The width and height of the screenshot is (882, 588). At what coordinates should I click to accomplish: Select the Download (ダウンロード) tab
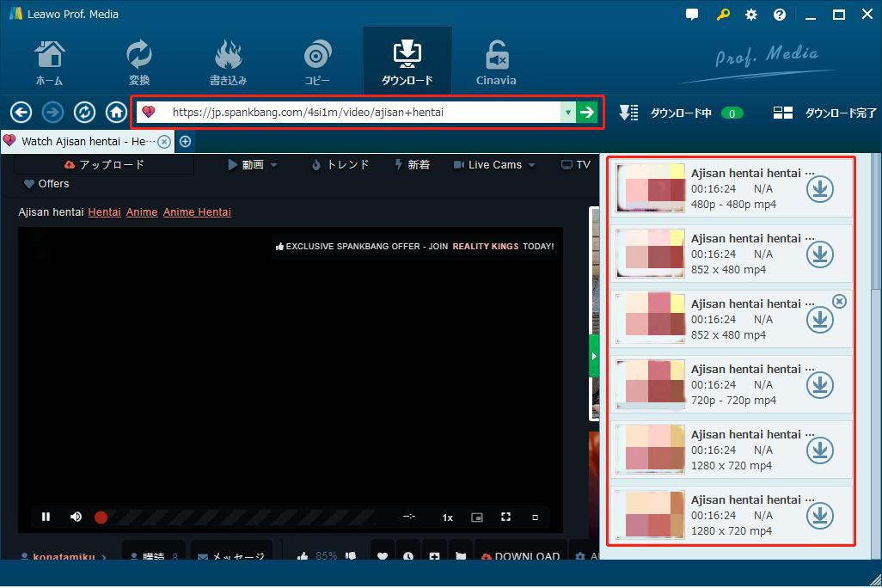click(407, 62)
